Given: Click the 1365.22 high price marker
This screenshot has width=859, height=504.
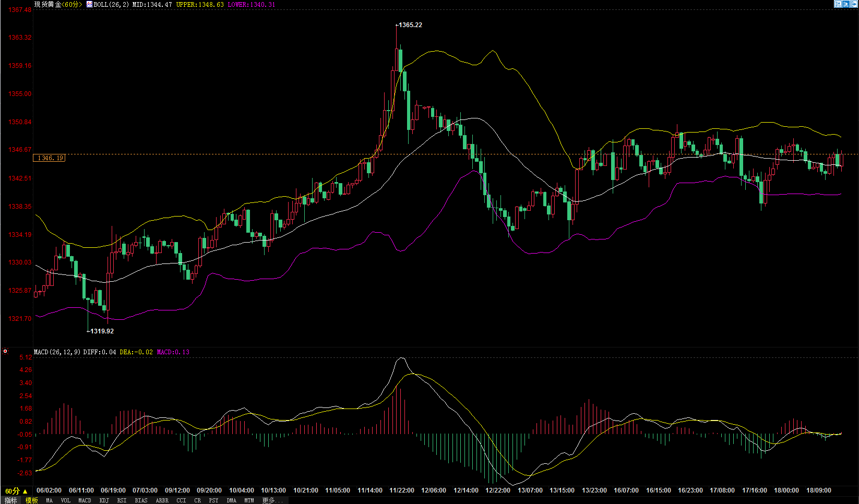Looking at the screenshot, I should [x=410, y=25].
